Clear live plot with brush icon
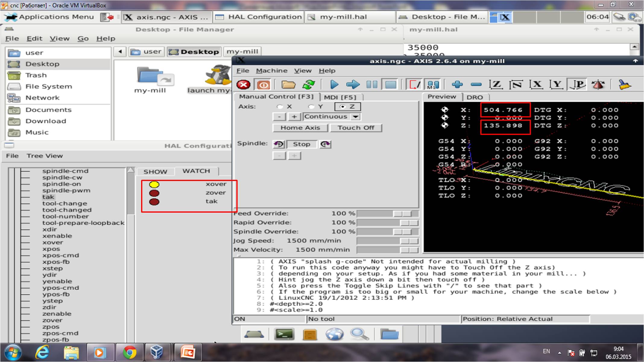The width and height of the screenshot is (644, 362). tap(625, 85)
